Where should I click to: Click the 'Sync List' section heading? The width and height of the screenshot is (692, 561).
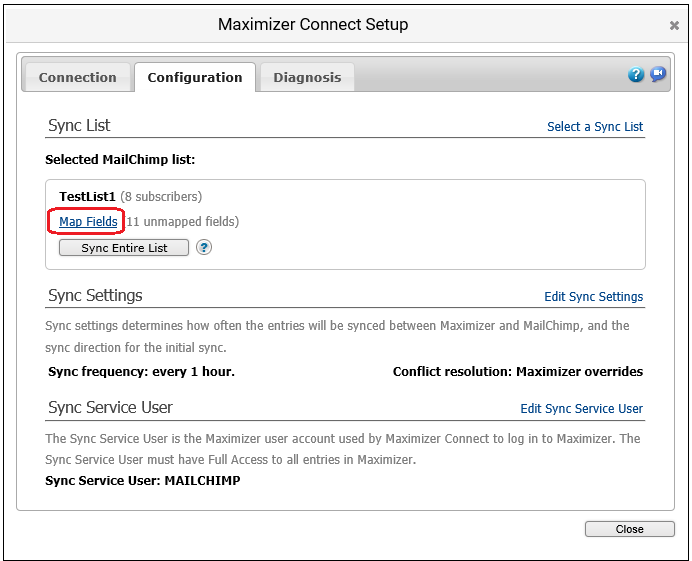79,125
